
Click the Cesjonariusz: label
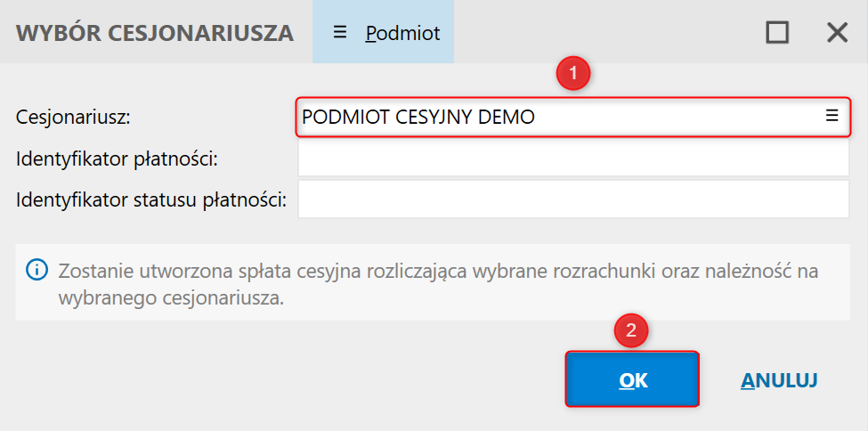[73, 117]
